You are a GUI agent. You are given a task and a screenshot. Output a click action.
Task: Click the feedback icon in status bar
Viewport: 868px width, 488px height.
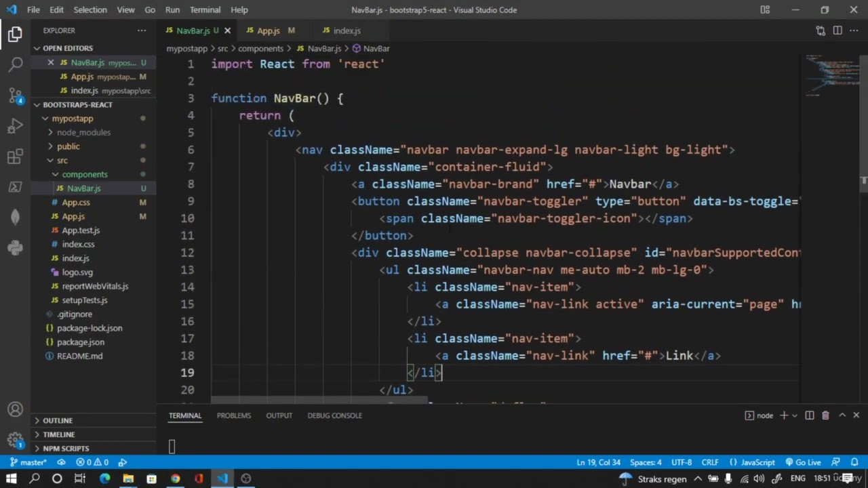click(x=835, y=462)
